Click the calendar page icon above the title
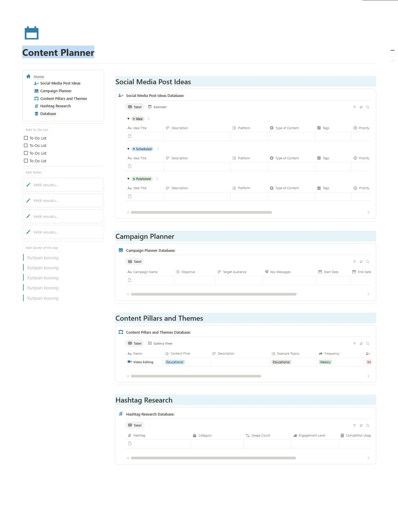Image resolution: width=398 pixels, height=532 pixels. pyautogui.click(x=32, y=33)
